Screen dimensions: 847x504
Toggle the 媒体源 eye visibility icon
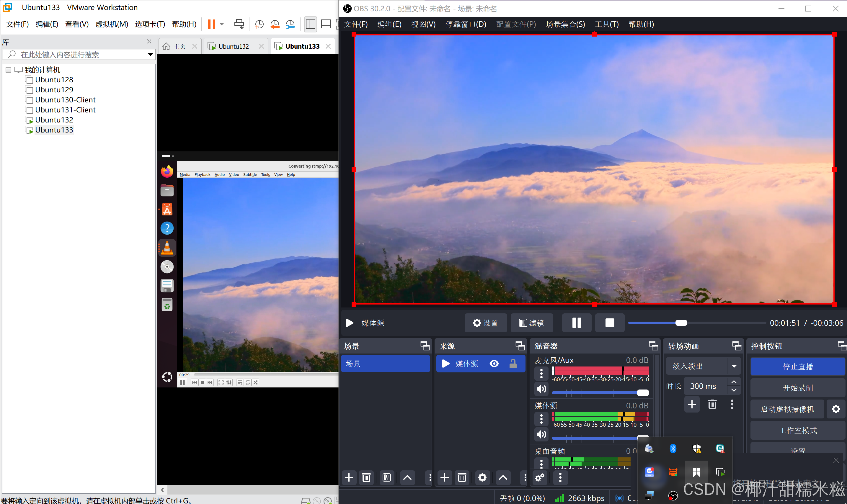point(494,364)
